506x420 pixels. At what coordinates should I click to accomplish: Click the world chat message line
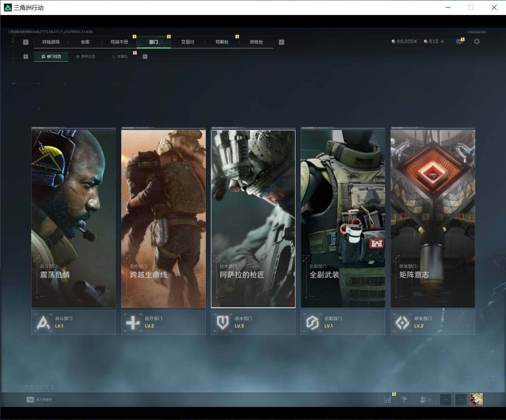pyautogui.click(x=39, y=387)
